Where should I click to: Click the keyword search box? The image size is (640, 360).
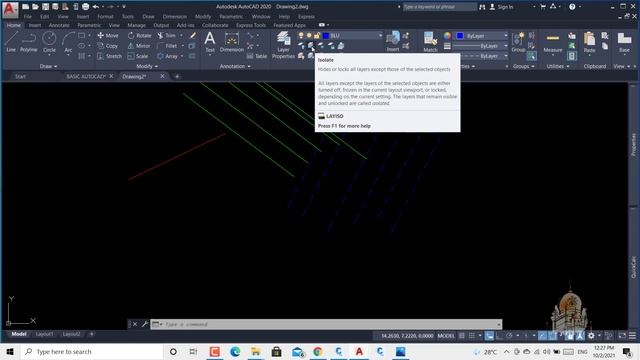pos(439,7)
